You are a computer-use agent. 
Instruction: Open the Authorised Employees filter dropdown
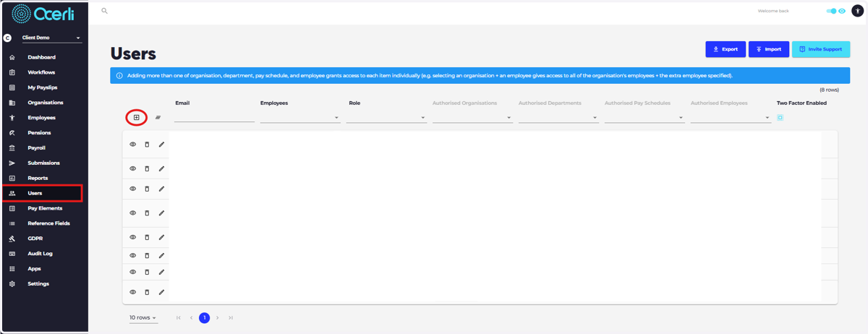coord(731,117)
